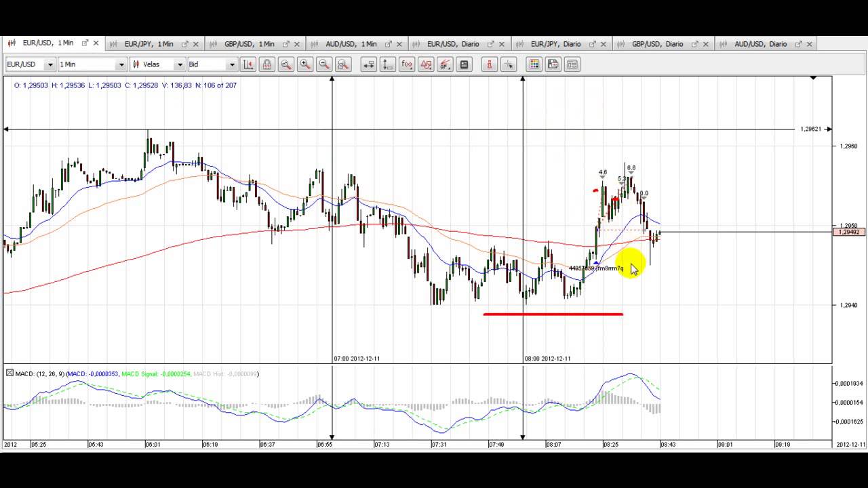
Task: Undock the GBP/USD 1 Min tab
Action: tap(286, 44)
